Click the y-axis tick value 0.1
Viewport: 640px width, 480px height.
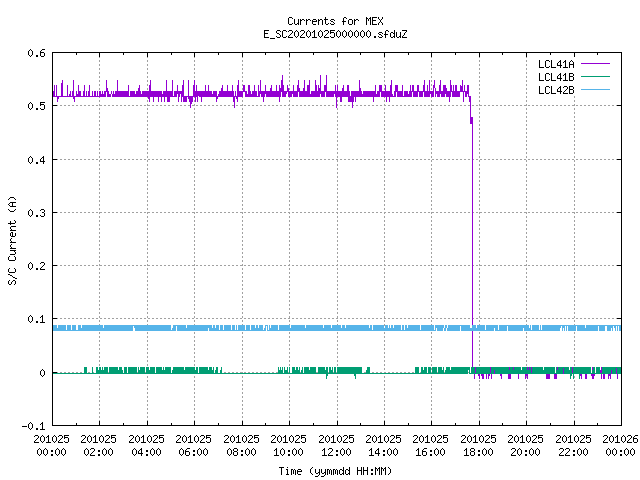[36, 319]
